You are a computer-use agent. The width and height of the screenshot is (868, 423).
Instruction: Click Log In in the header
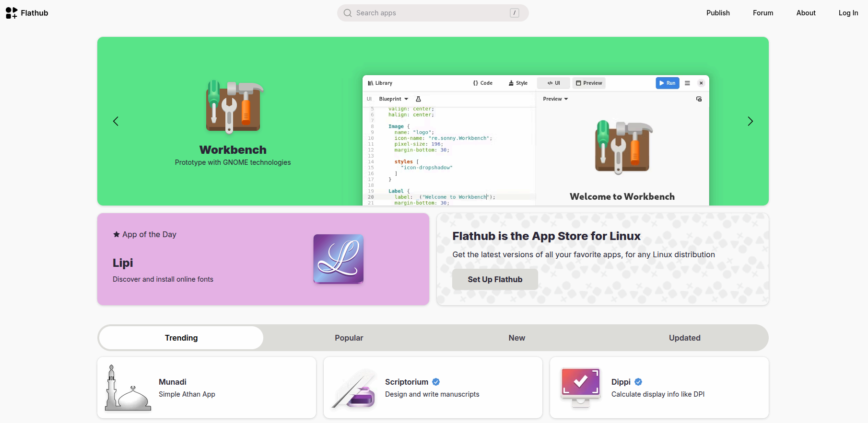[848, 13]
